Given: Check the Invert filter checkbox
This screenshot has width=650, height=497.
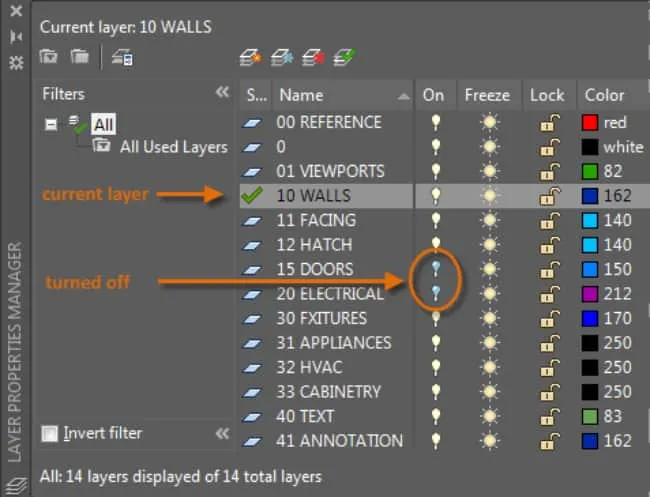Looking at the screenshot, I should [50, 434].
